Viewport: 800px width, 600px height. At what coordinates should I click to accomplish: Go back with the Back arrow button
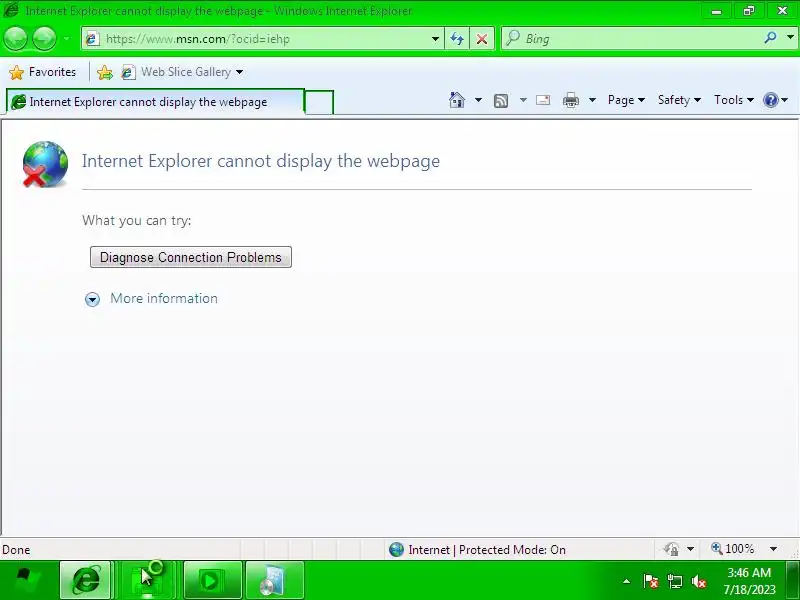15,39
